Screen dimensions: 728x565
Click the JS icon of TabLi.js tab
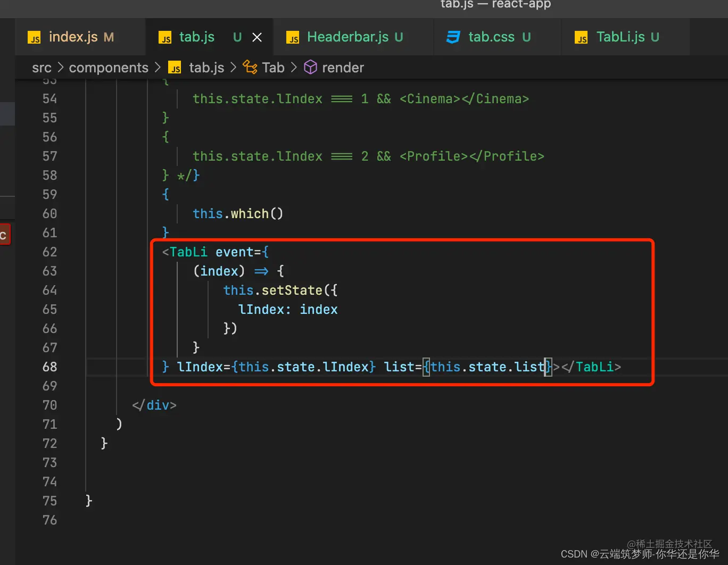coord(581,38)
